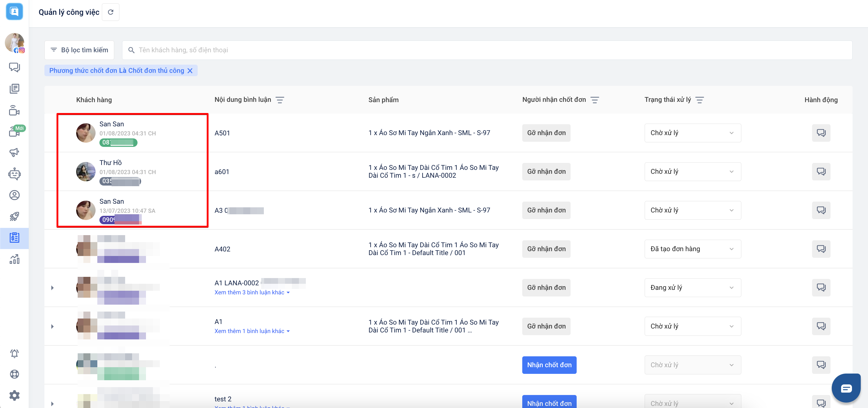This screenshot has width=868, height=408.
Task: Open the conversations chat icon in sidebar
Action: tap(14, 67)
